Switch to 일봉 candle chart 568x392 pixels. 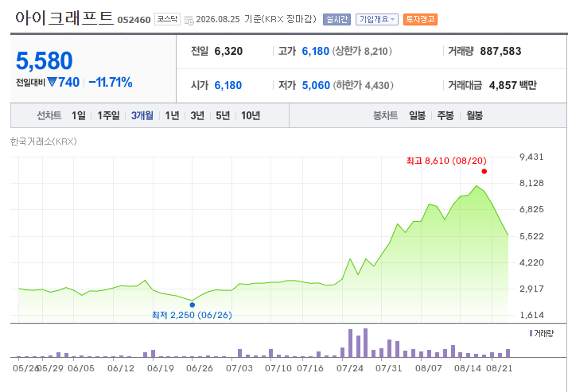click(417, 116)
